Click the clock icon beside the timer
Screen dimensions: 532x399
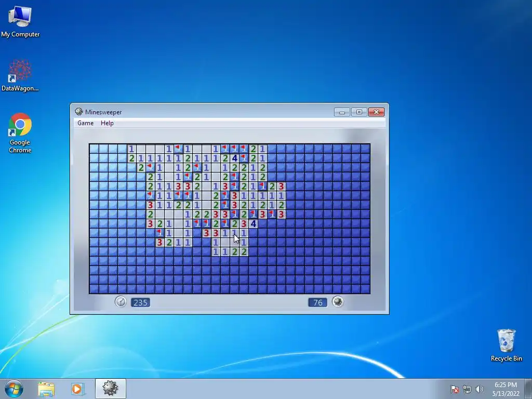click(121, 302)
